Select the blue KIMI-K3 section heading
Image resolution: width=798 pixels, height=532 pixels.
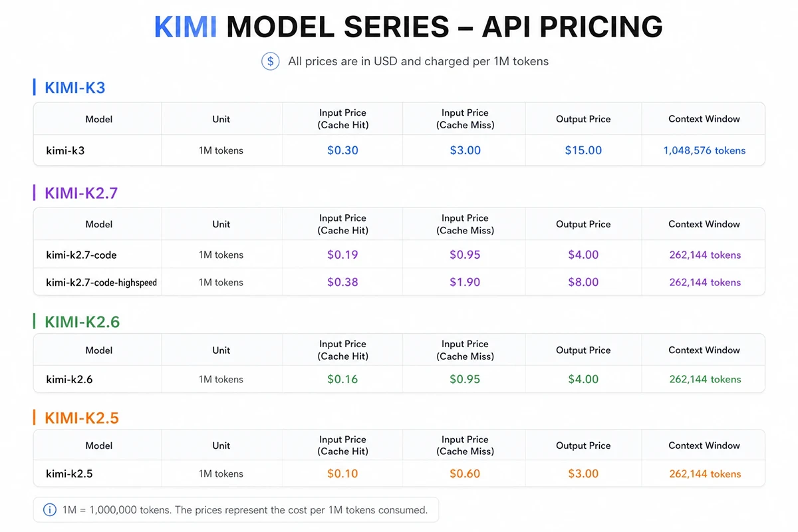click(x=75, y=87)
